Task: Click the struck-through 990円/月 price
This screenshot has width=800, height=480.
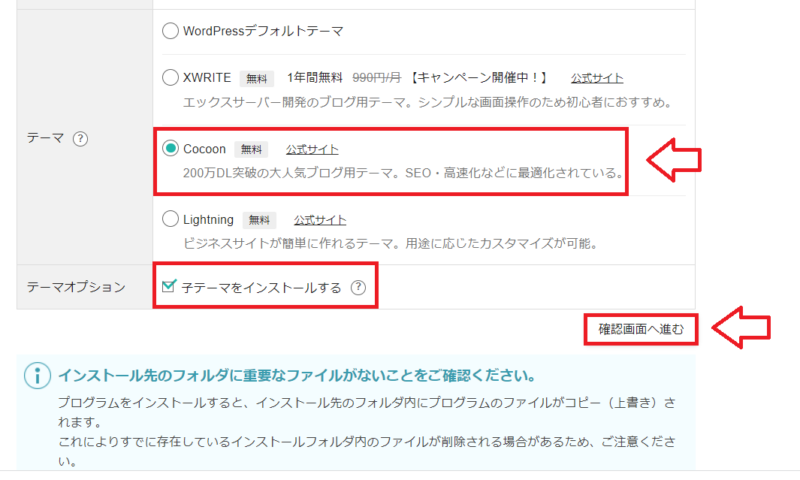Action: 377,78
